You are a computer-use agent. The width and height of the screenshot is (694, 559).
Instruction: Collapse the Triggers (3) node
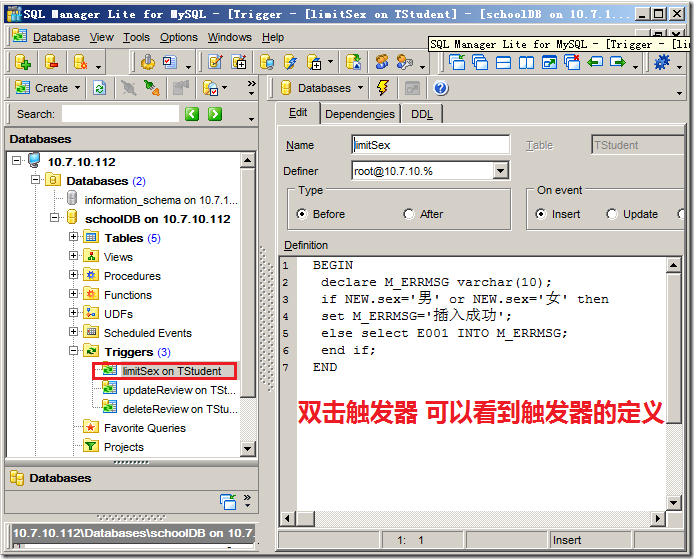pos(73,351)
